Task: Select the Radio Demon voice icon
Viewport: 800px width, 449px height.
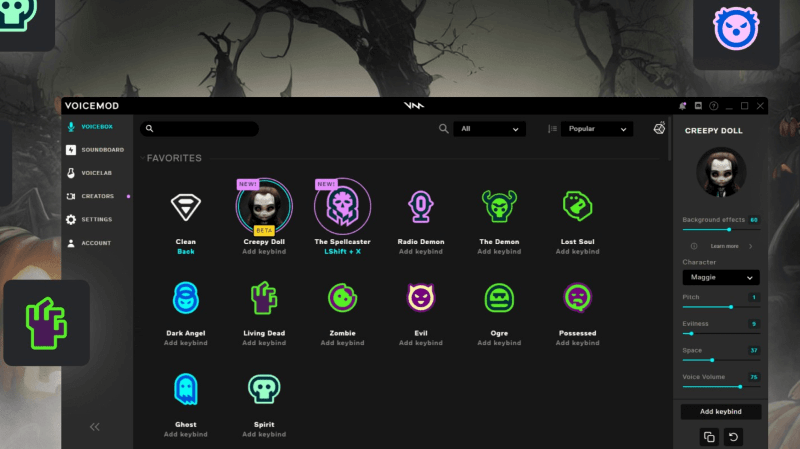Action: pos(421,206)
